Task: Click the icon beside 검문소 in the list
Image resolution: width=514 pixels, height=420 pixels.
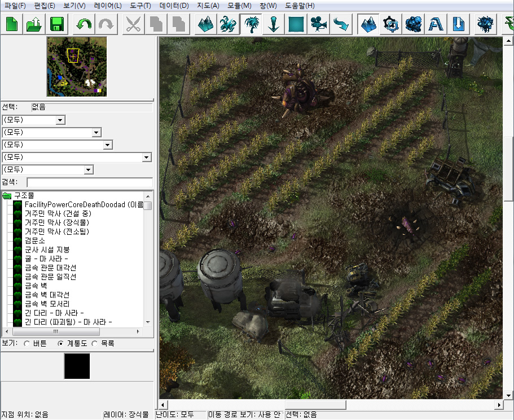Action: pos(17,240)
